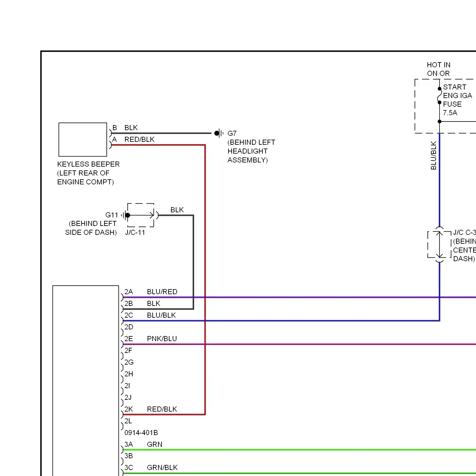Click pin 3C label
The image size is (476, 476).
(x=129, y=467)
